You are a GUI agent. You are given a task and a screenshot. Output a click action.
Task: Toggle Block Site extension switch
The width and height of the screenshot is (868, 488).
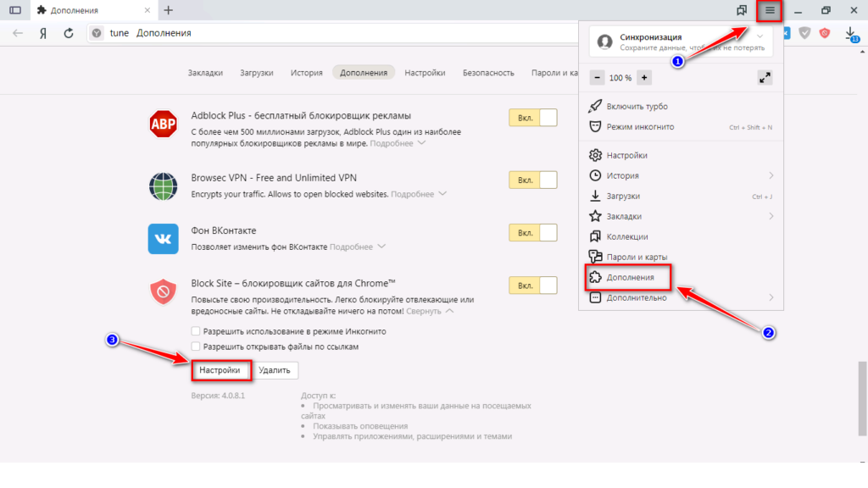[533, 286]
